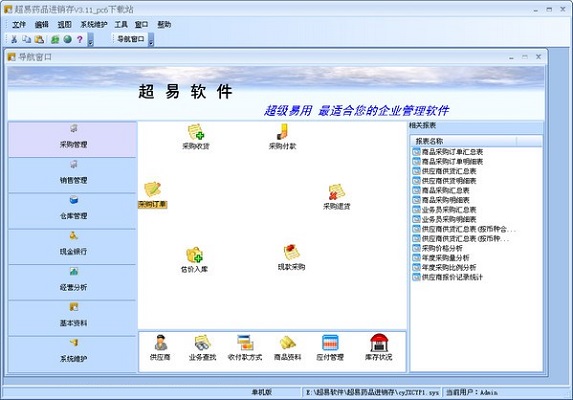Click the help question mark toolbar icon
The height and width of the screenshot is (400, 573).
click(80, 39)
